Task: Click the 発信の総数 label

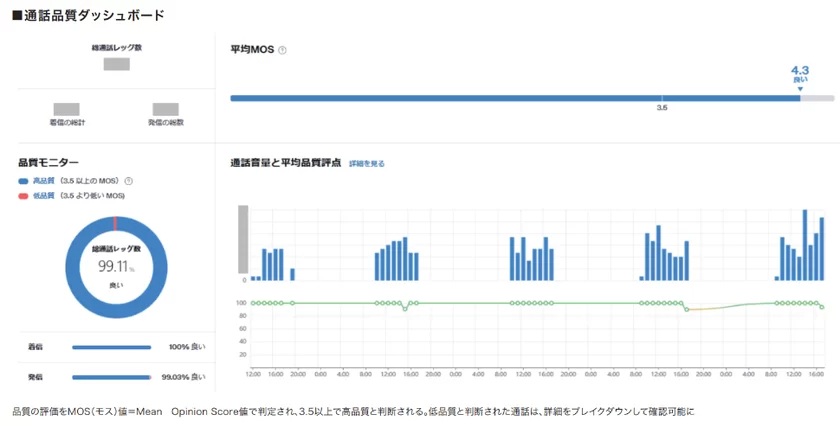Action: click(166, 123)
